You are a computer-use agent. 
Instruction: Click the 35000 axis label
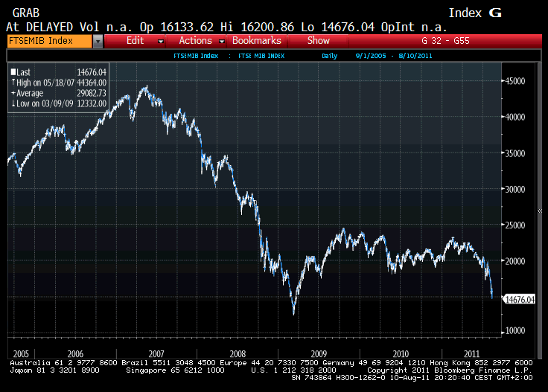pos(514,153)
